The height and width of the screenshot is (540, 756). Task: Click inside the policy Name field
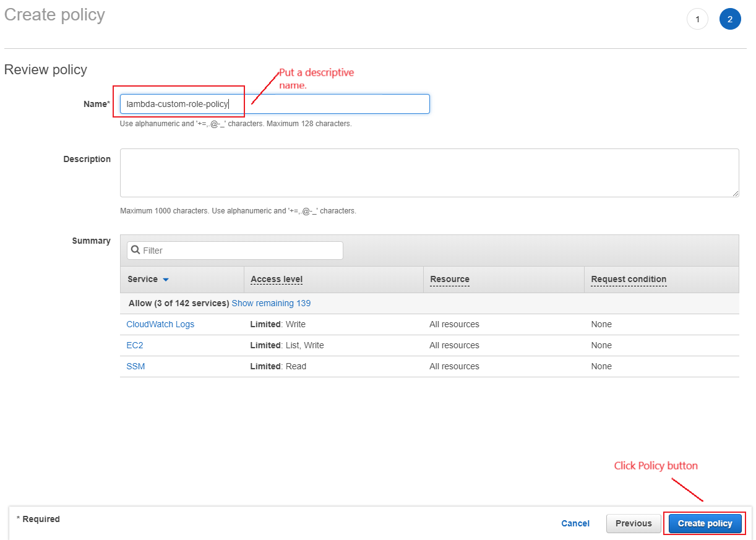pos(275,104)
